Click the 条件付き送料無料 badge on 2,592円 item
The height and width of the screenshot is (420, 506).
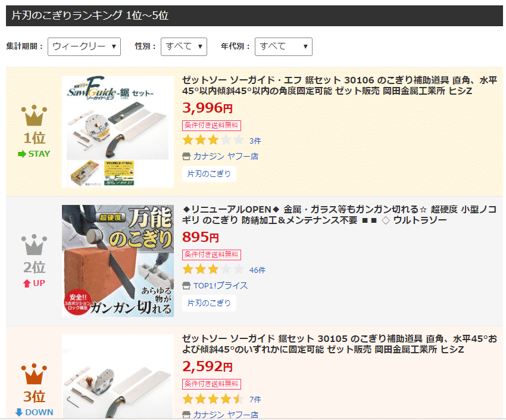click(211, 384)
